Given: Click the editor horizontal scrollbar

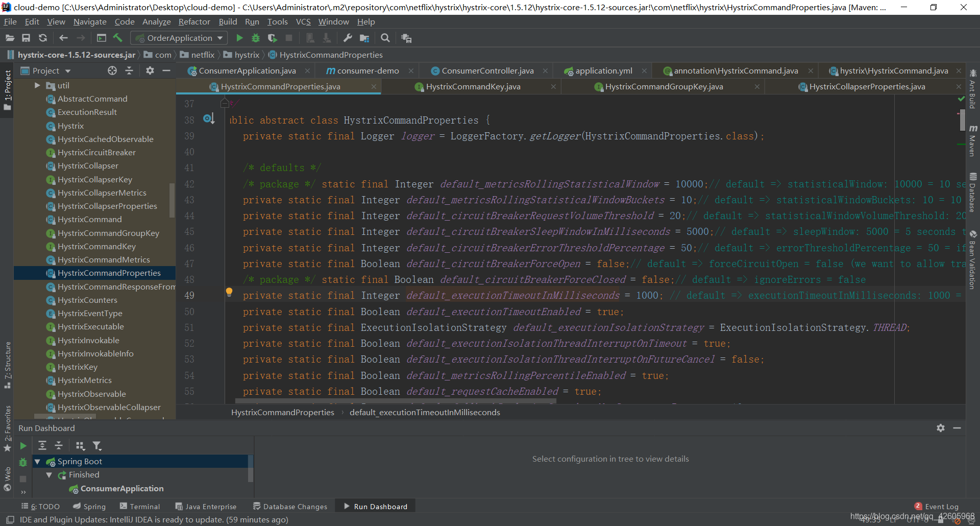Looking at the screenshot, I should (x=396, y=402).
